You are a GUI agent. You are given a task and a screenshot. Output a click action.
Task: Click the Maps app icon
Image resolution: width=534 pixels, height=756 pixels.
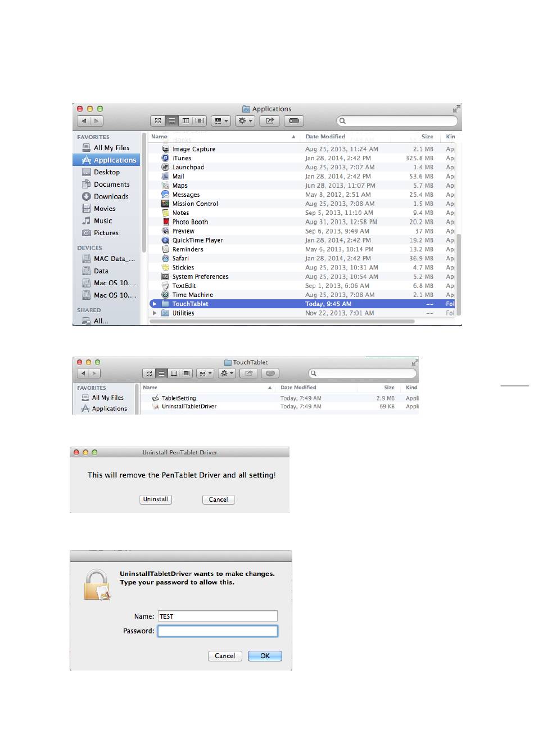[x=165, y=186]
